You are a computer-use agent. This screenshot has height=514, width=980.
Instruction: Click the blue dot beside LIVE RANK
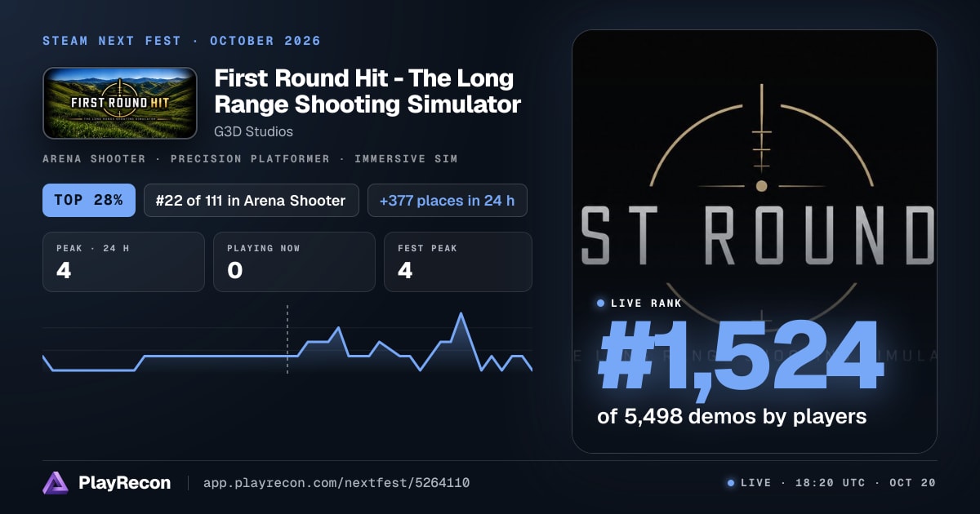tap(601, 304)
